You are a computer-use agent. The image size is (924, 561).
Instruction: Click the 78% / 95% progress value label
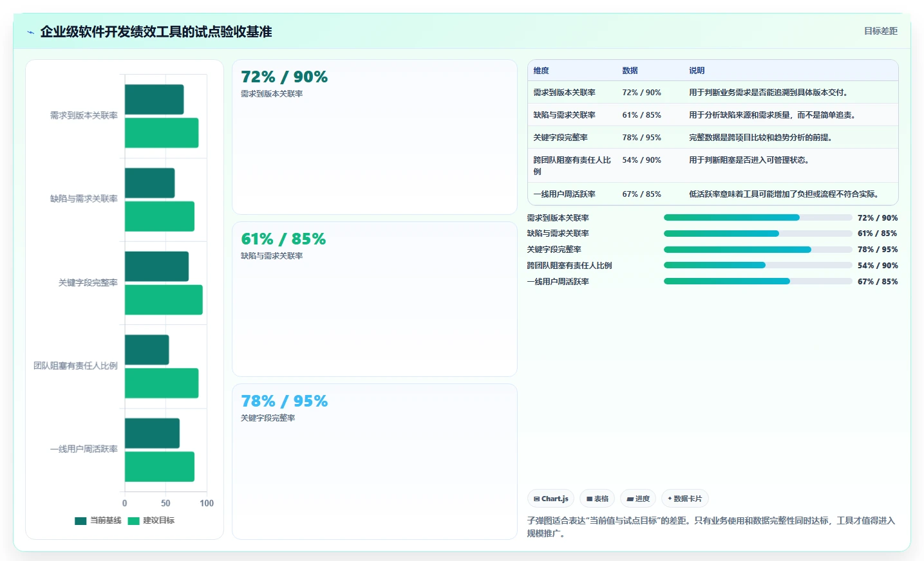click(878, 250)
